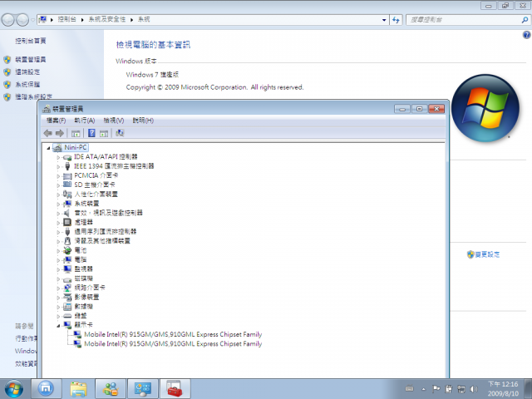Select the Nini-PC computer name
This screenshot has width=532, height=399.
point(76,148)
